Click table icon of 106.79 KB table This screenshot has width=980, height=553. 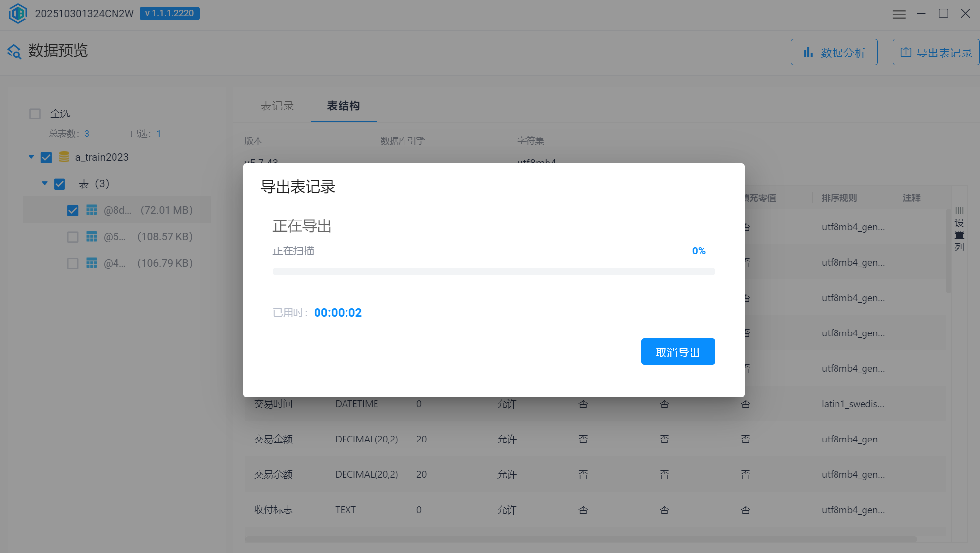point(92,263)
